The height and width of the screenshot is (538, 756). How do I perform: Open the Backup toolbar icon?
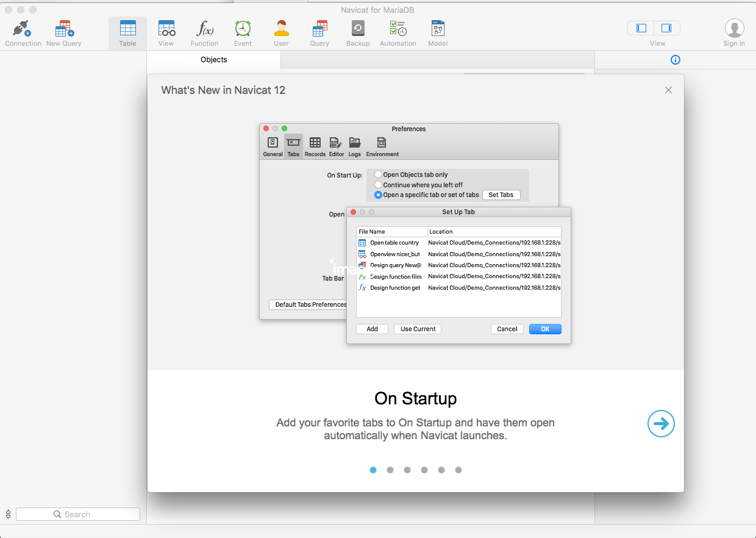(358, 34)
